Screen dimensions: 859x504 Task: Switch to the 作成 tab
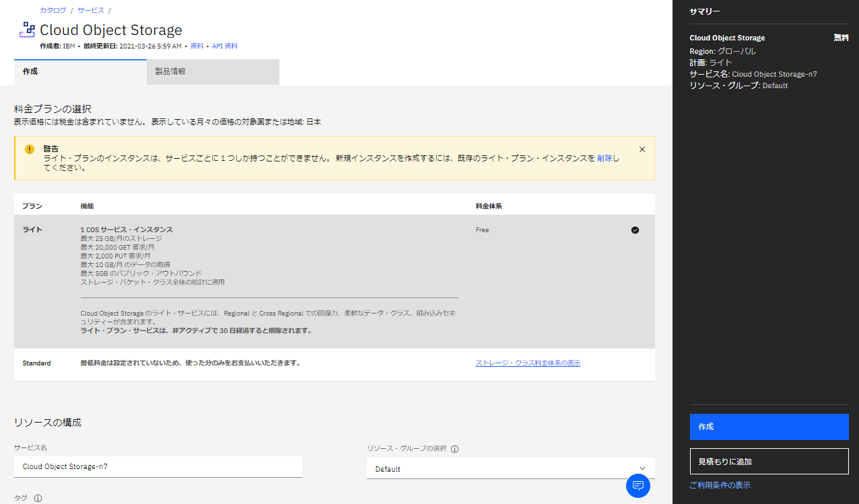[x=80, y=71]
